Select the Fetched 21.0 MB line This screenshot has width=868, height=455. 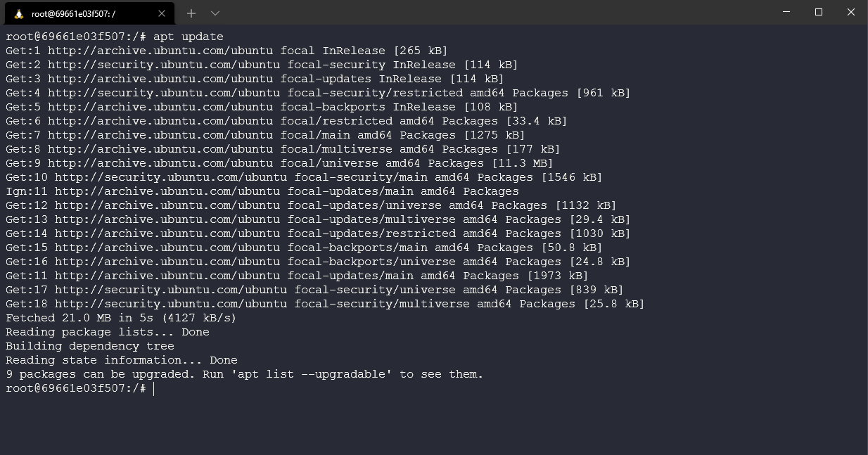point(120,318)
